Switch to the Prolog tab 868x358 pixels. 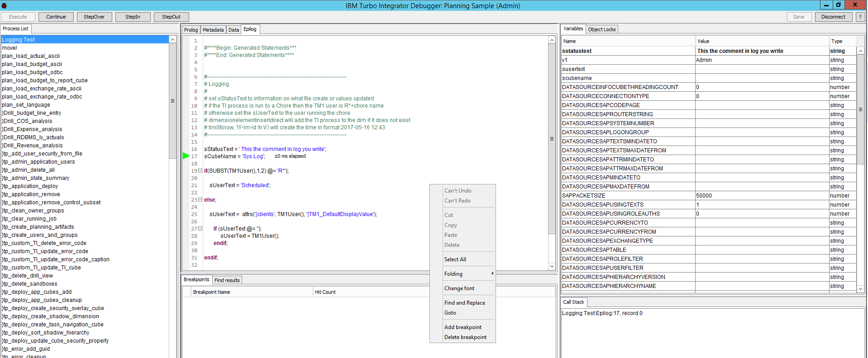[191, 30]
